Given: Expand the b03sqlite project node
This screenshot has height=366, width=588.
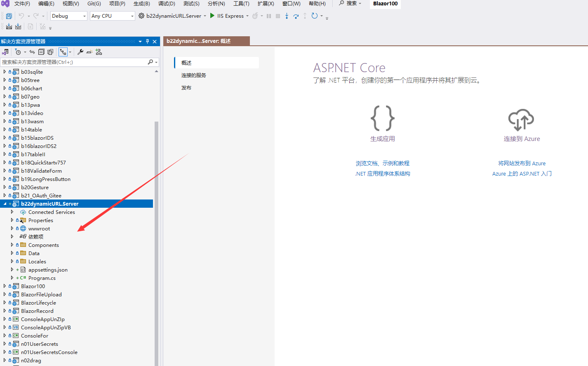Looking at the screenshot, I should click(x=5, y=72).
